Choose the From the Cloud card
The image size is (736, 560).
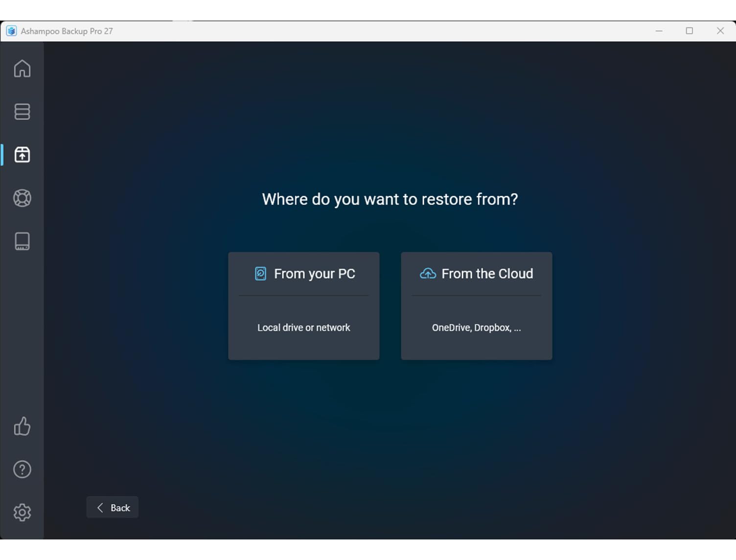point(477,306)
